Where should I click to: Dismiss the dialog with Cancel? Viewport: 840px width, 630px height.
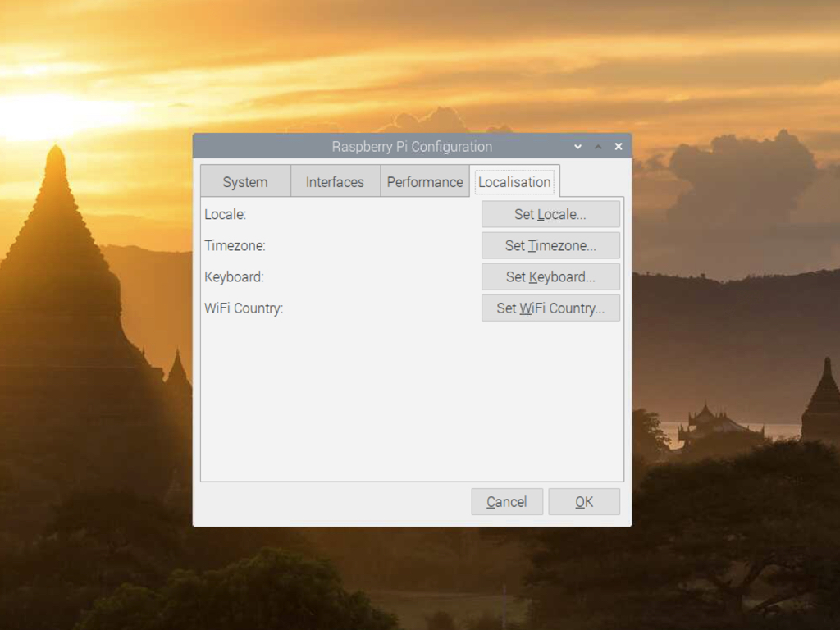(x=506, y=501)
